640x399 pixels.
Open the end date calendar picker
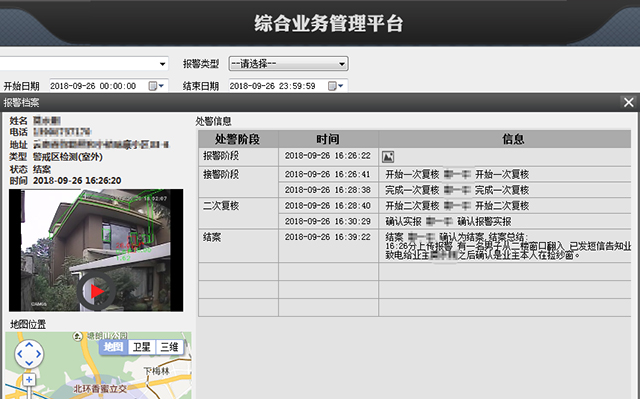pos(332,86)
